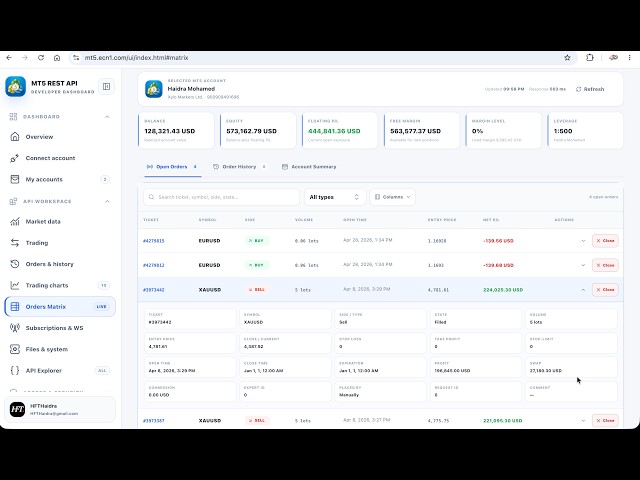The width and height of the screenshot is (640, 480).
Task: Open Orders & history in the sidebar
Action: point(60,264)
